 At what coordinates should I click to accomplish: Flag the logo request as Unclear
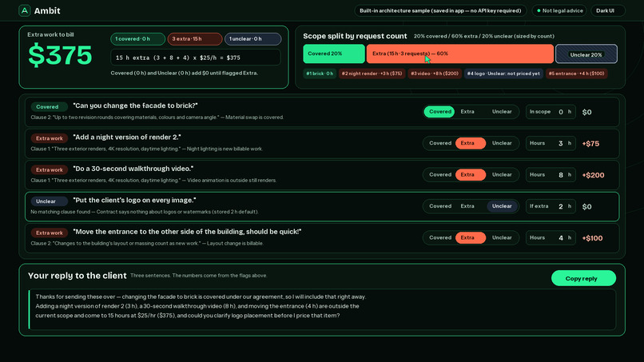pos(502,206)
